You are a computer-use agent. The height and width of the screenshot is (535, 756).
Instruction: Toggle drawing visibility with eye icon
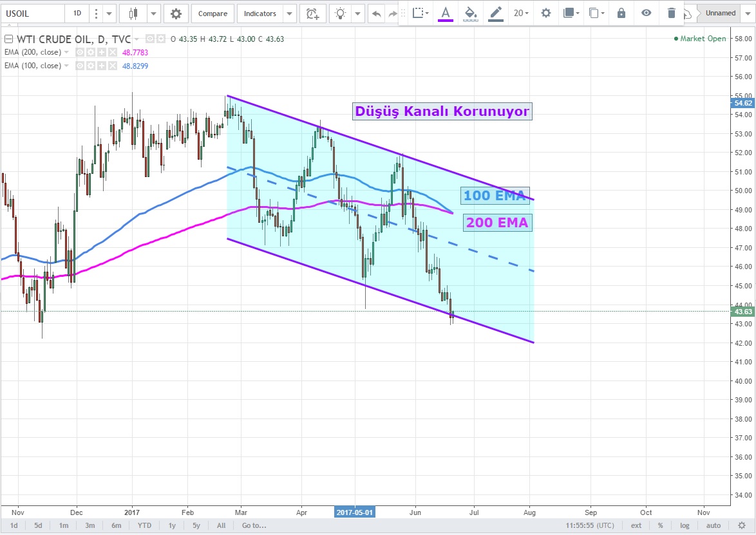(x=647, y=13)
